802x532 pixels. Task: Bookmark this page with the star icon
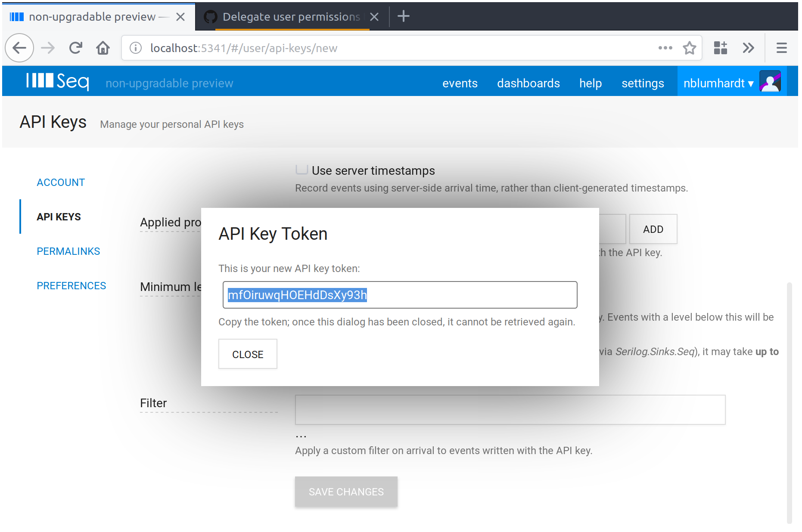(x=690, y=48)
